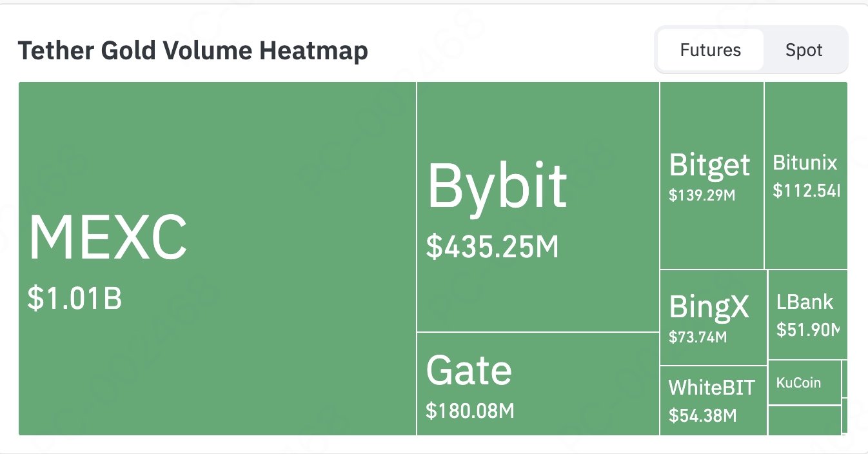Click the $435.25M volume value
This screenshot has height=454, width=868.
492,247
